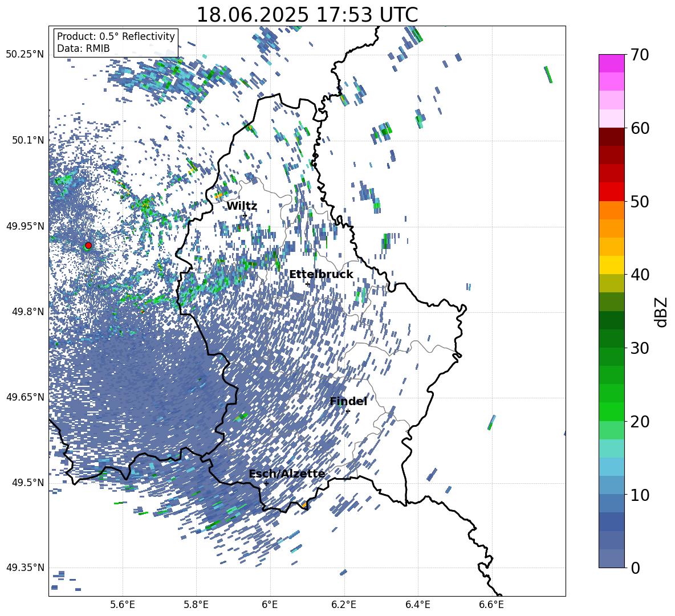Click the 6.4°E longitude label
The image size is (675, 616).
[x=417, y=605]
